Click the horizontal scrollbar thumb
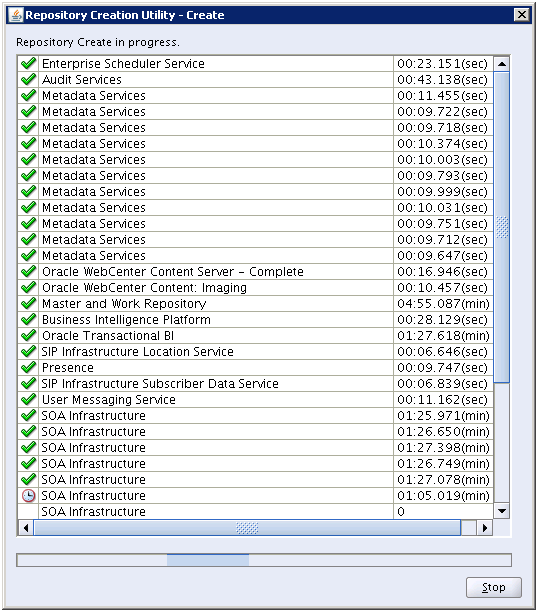Viewport: 538px width, 612px height. tap(247, 528)
